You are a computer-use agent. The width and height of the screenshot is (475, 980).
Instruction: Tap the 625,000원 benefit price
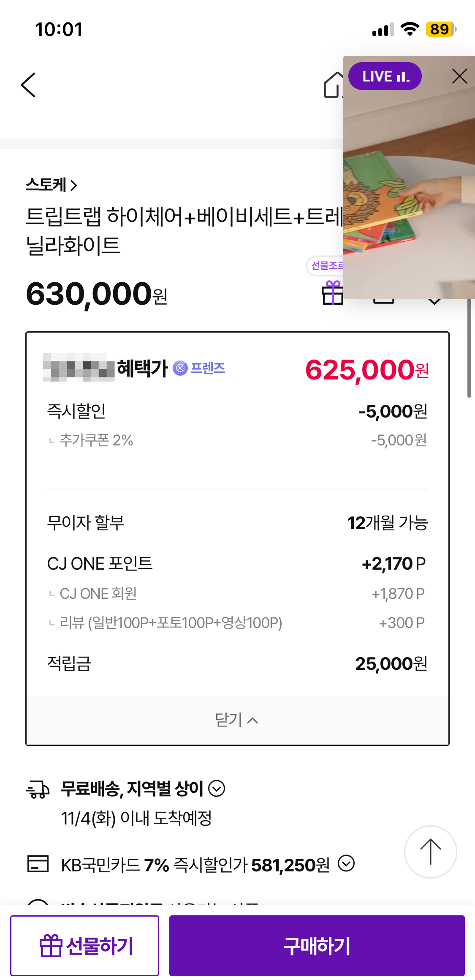[x=366, y=370]
